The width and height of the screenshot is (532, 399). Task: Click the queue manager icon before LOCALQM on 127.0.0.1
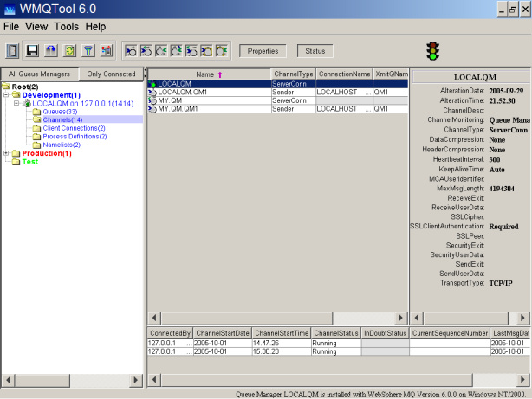(28, 103)
